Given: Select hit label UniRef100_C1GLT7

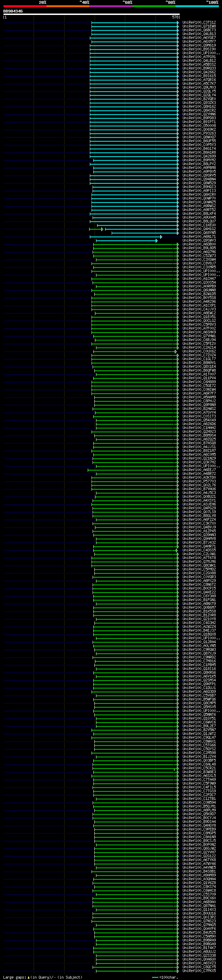Looking at the screenshot, I should 199,359.
